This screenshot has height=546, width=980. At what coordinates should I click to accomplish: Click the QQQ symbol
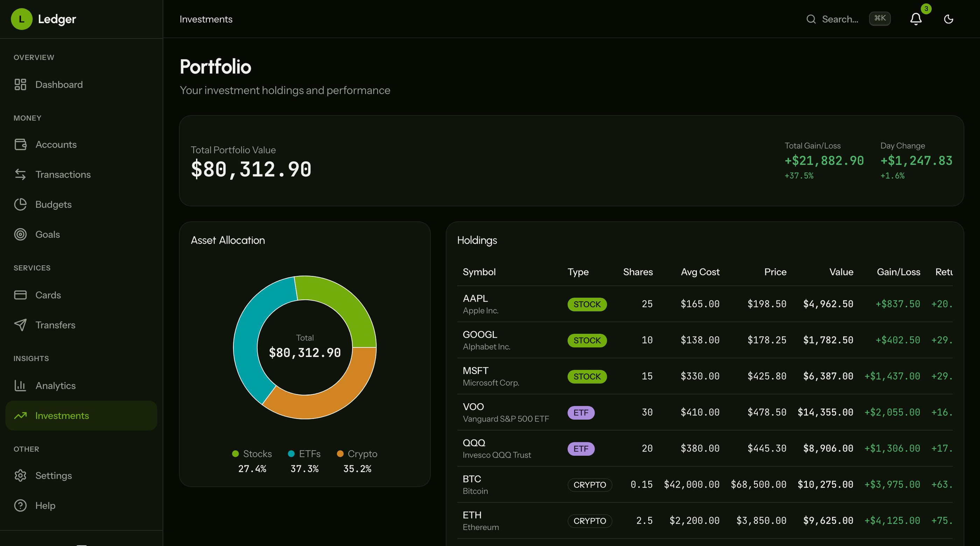(x=474, y=443)
